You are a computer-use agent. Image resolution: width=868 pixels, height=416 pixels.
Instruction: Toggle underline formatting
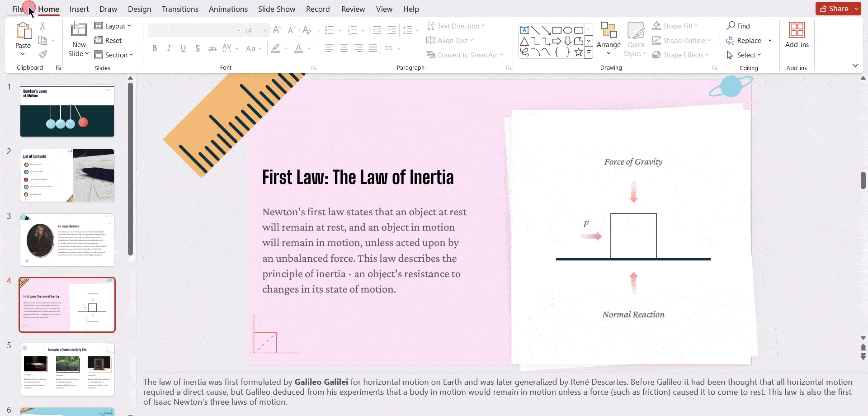pyautogui.click(x=183, y=48)
